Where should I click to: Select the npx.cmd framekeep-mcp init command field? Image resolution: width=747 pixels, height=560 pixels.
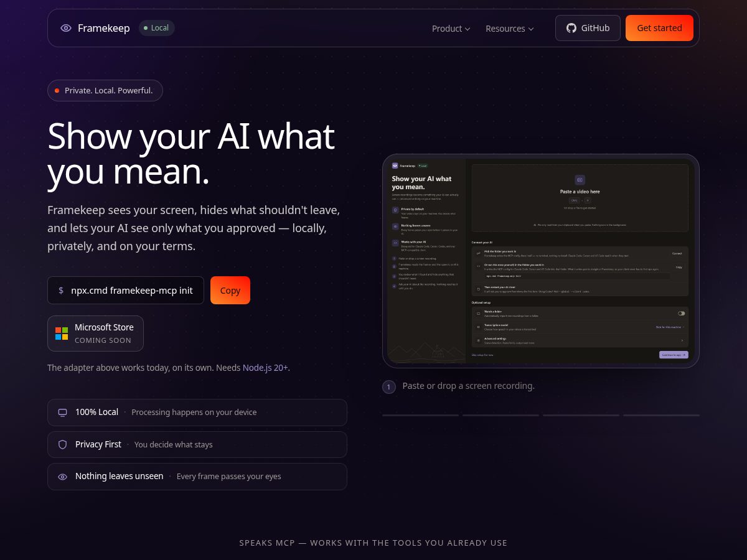(x=126, y=291)
